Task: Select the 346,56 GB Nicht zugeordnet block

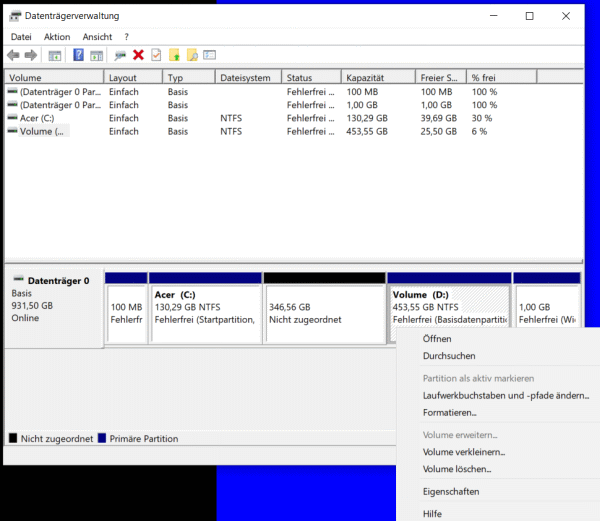Action: pyautogui.click(x=324, y=308)
